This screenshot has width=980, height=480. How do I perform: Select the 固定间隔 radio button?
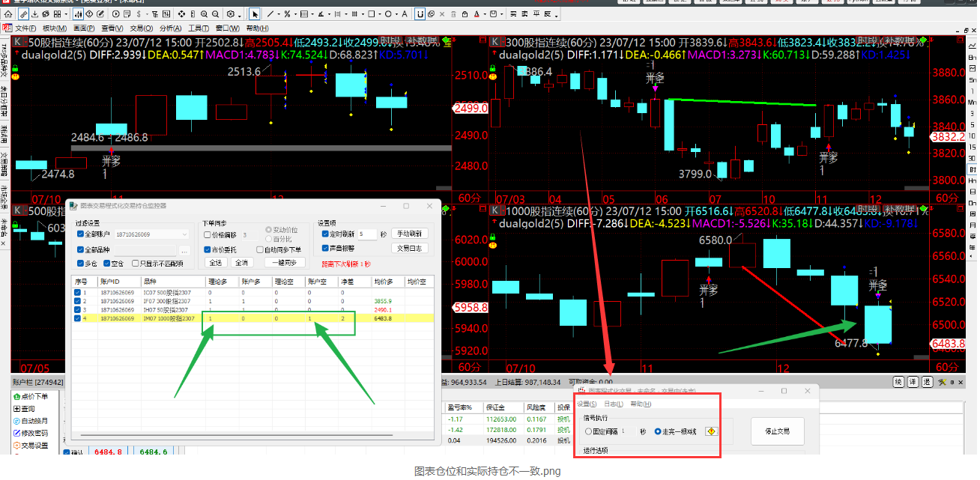pos(588,431)
